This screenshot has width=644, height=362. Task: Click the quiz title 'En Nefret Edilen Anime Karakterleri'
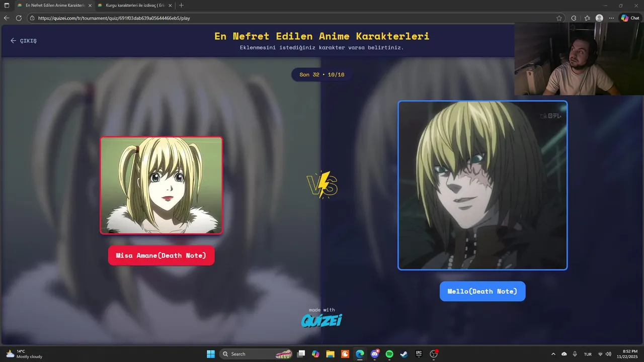[322, 36]
